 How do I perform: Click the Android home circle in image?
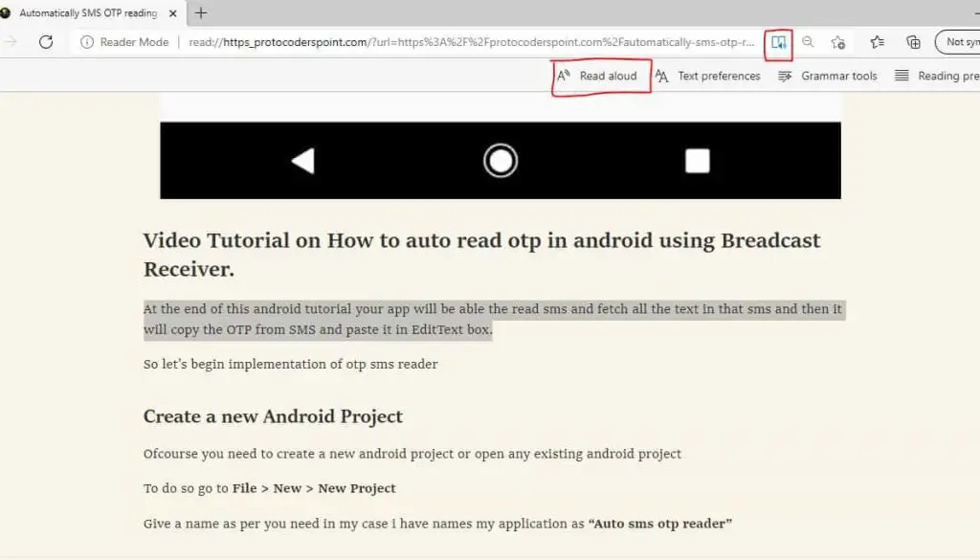pos(501,161)
